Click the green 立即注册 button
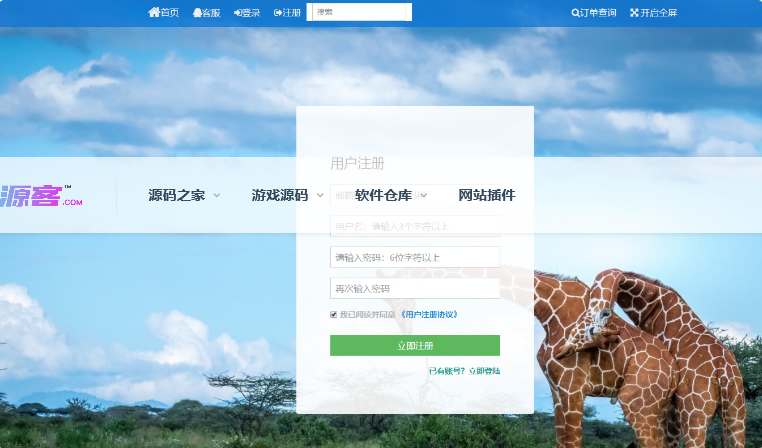 (415, 345)
